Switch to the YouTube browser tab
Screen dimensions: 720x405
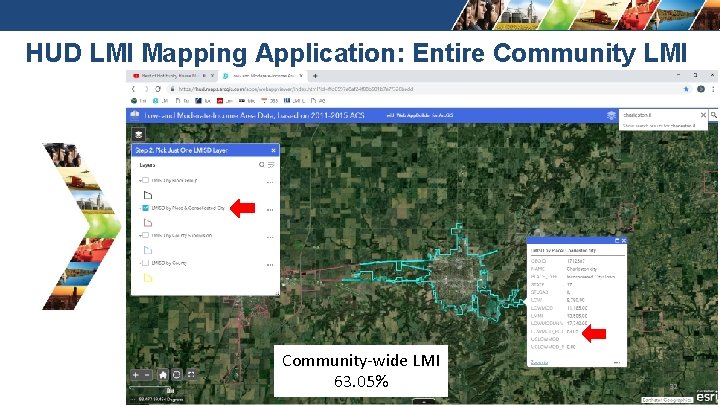pos(170,75)
